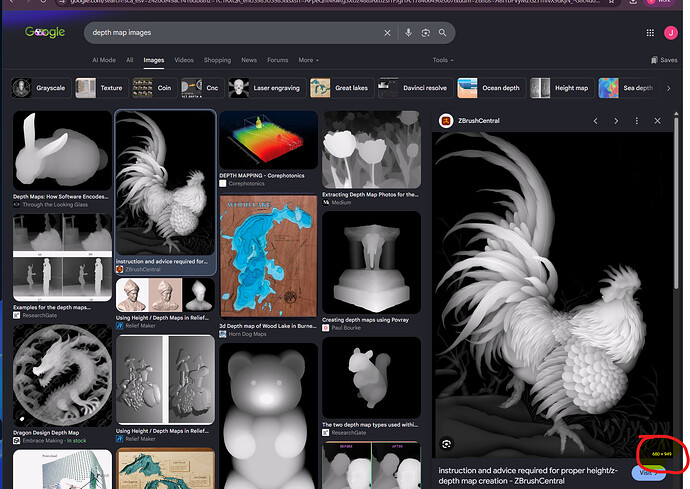Viewport: 690px width, 489px height.
Task: Switch to News tab
Action: (249, 60)
